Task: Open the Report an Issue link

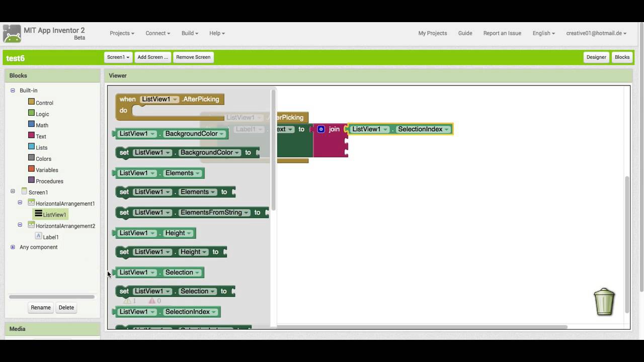Action: coord(502,33)
